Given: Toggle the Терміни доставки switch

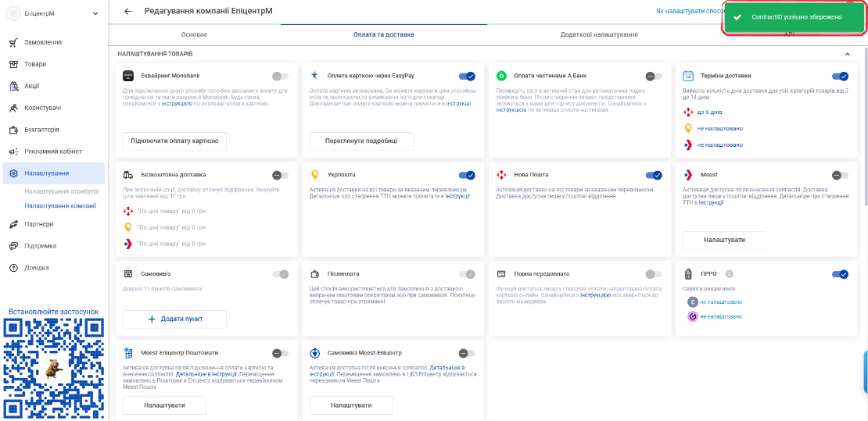Looking at the screenshot, I should coord(841,76).
